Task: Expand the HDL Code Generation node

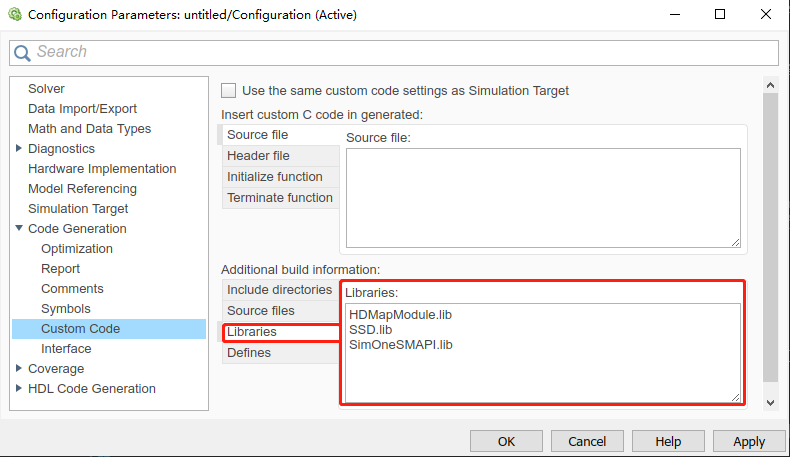Action: (19, 388)
